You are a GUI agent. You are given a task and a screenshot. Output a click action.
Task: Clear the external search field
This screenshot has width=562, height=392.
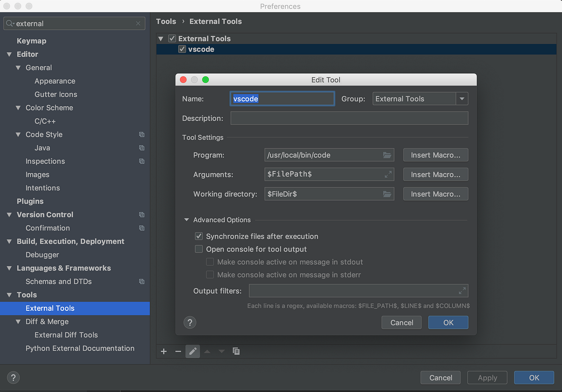pos(138,23)
